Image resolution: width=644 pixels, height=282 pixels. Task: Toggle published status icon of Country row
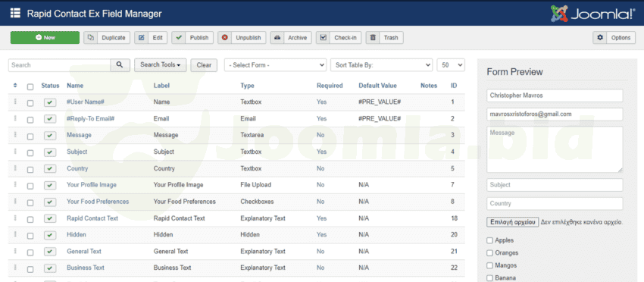coord(50,169)
